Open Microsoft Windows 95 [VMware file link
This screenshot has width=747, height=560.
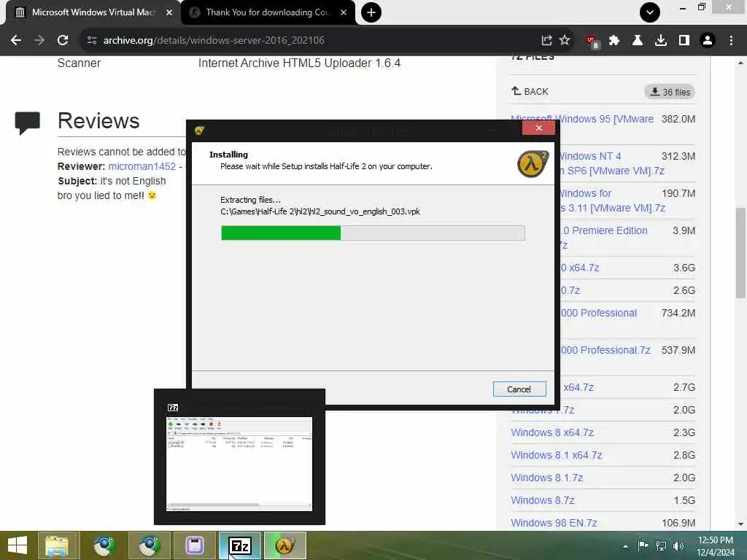click(582, 119)
